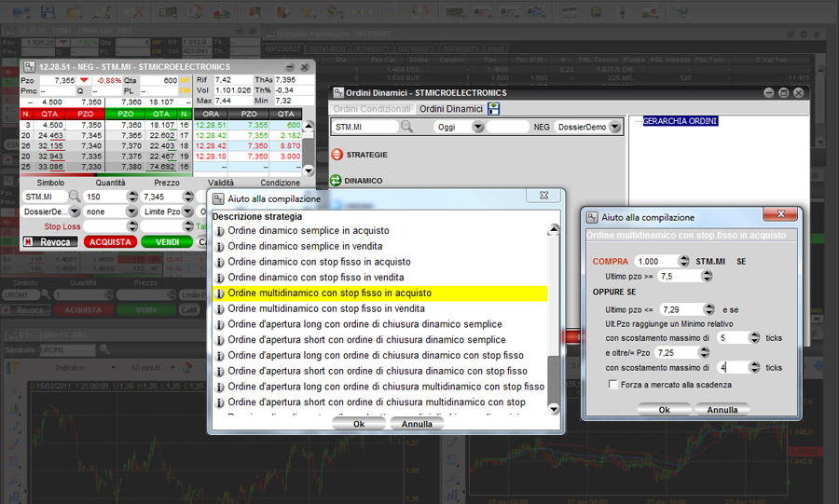Adjust Quantità 150 stepper arrows
The image size is (839, 504).
point(132,197)
